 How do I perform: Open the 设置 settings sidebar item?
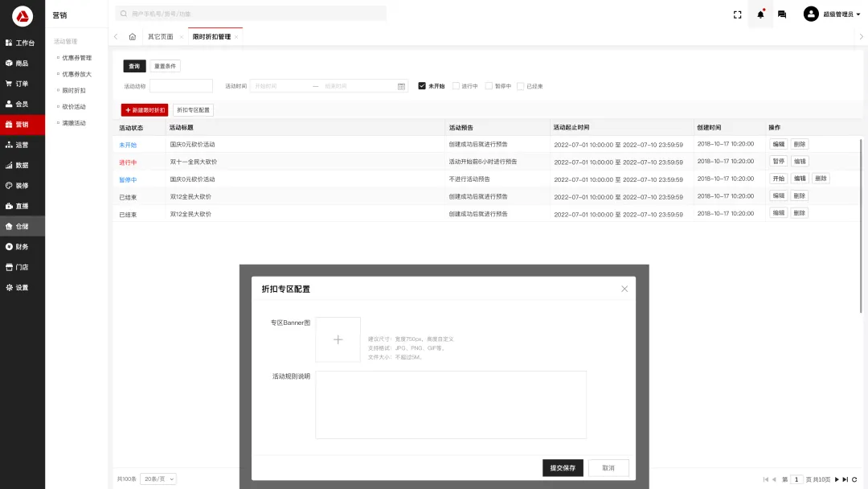point(23,288)
